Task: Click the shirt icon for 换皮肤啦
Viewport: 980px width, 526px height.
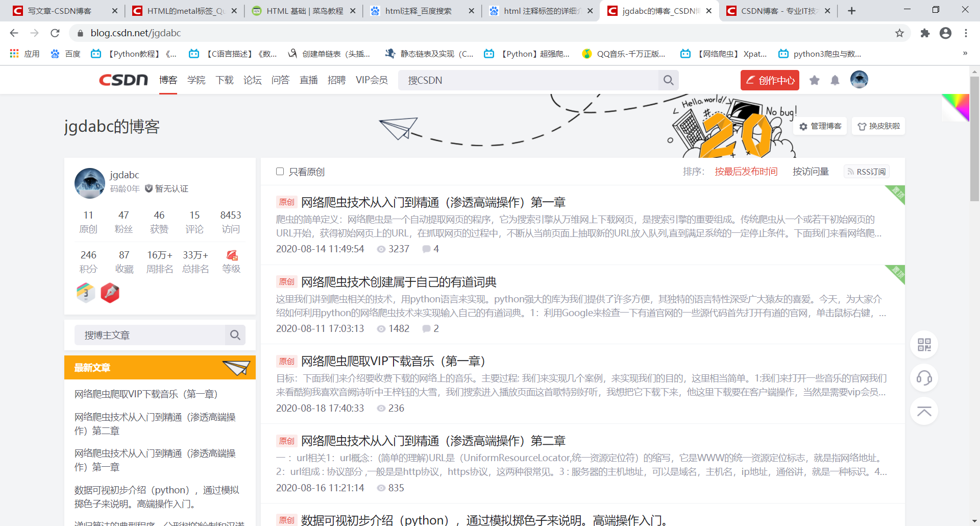Action: tap(862, 126)
